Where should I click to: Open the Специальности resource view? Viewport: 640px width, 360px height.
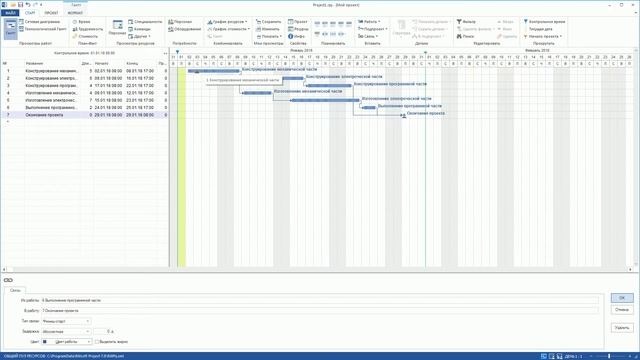coord(145,22)
